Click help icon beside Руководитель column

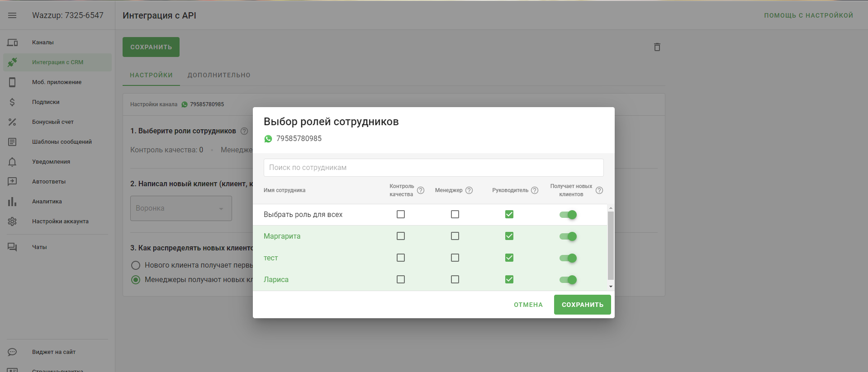(x=535, y=190)
